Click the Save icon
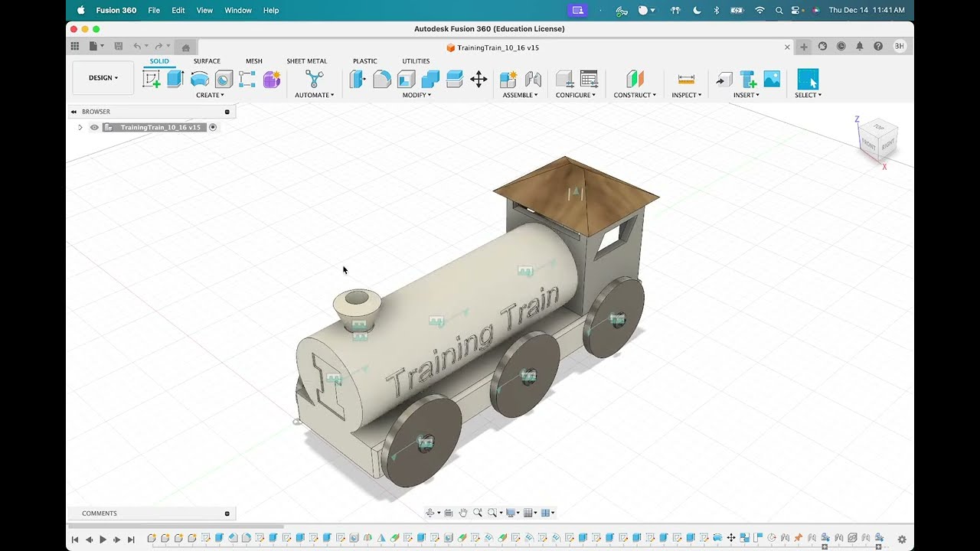Screen dimensions: 980x551 [x=118, y=47]
